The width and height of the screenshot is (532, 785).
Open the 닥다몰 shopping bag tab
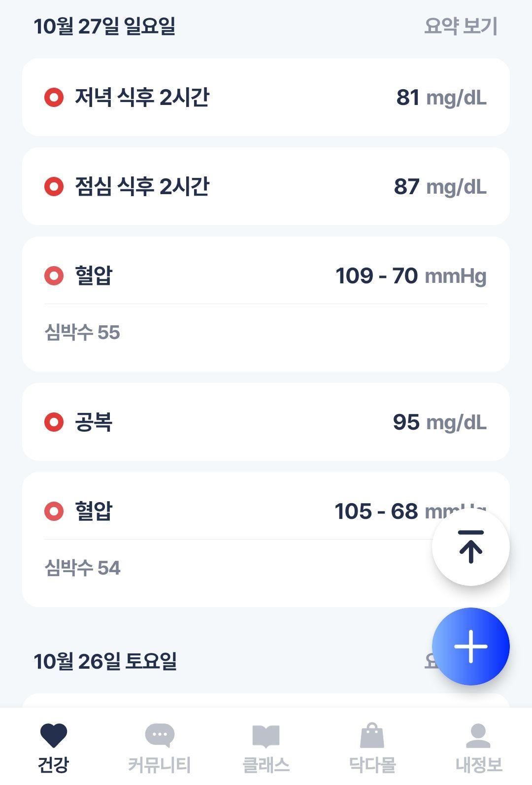(x=372, y=748)
